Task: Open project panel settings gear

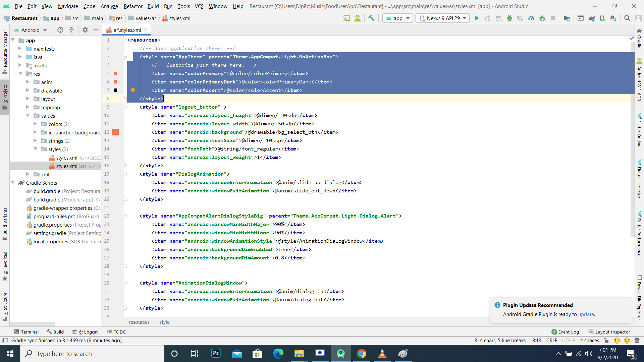Action: [x=85, y=30]
